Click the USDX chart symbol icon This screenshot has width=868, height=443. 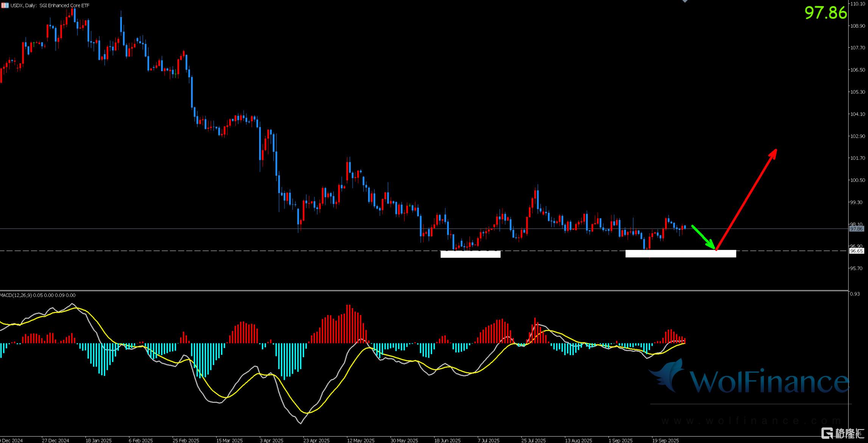coord(5,5)
